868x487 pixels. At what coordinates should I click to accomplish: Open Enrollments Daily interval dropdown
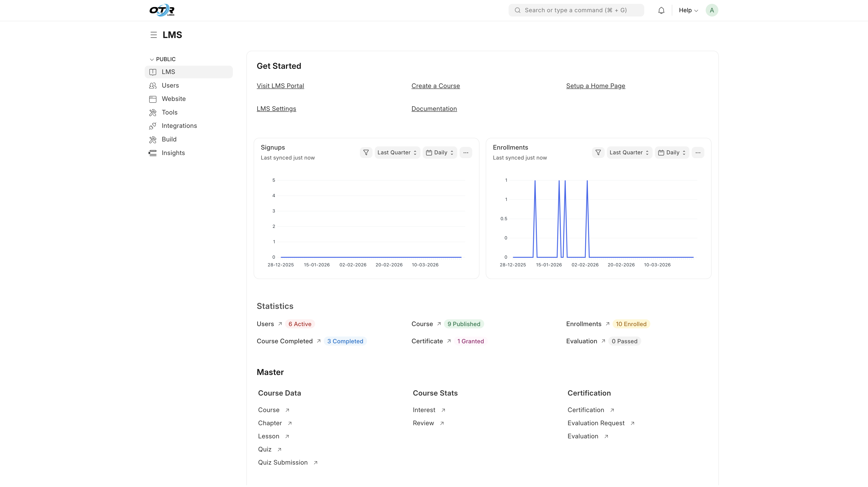pyautogui.click(x=672, y=153)
